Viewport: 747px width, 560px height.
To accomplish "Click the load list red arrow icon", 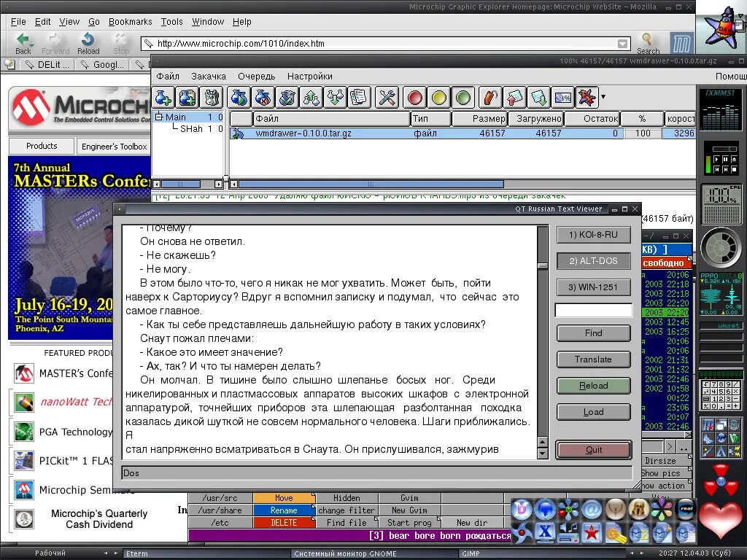I will click(x=515, y=98).
